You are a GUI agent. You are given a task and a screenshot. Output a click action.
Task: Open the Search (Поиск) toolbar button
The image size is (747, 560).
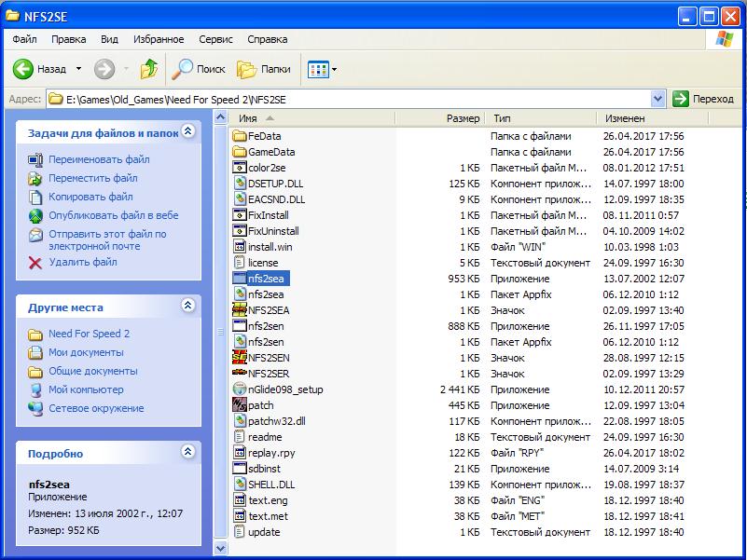(200, 69)
